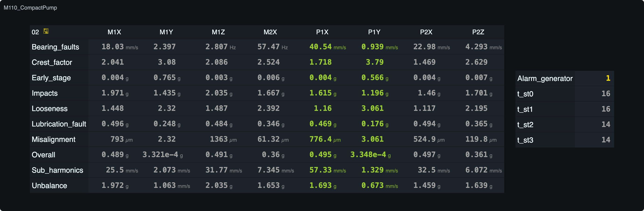The image size is (644, 211).
Task: Click the t_st2 label
Action: point(525,124)
